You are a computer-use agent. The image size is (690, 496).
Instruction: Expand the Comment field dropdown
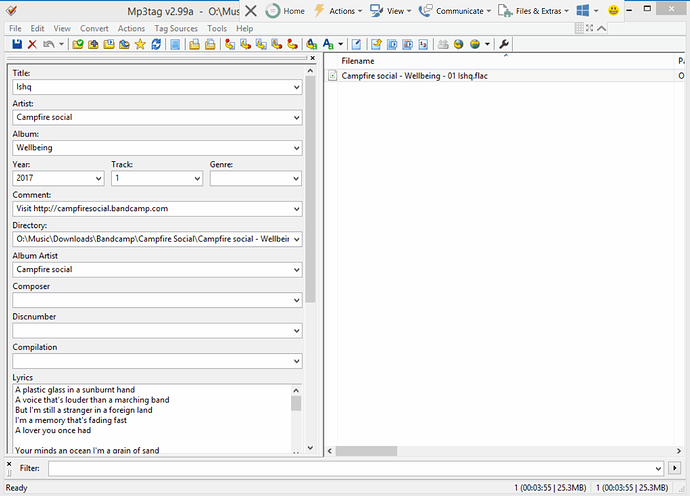[x=297, y=209]
